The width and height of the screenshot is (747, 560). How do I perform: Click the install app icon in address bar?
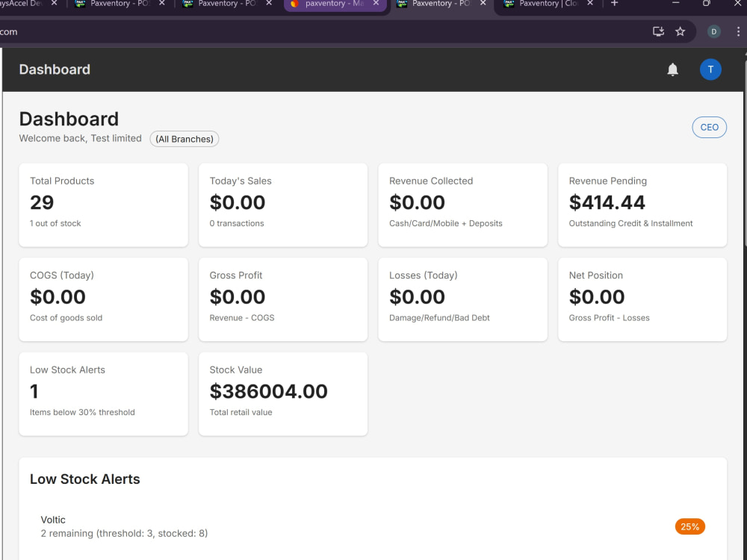coord(658,31)
